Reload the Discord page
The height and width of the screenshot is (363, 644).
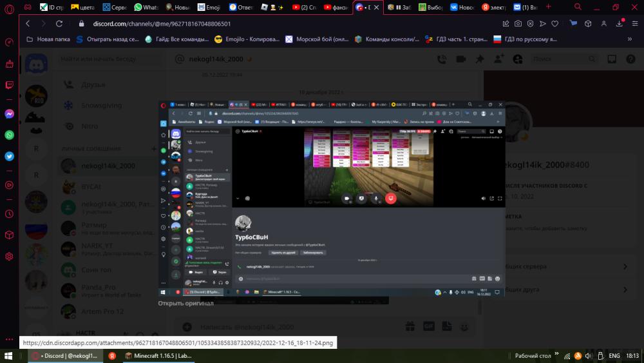click(x=59, y=24)
